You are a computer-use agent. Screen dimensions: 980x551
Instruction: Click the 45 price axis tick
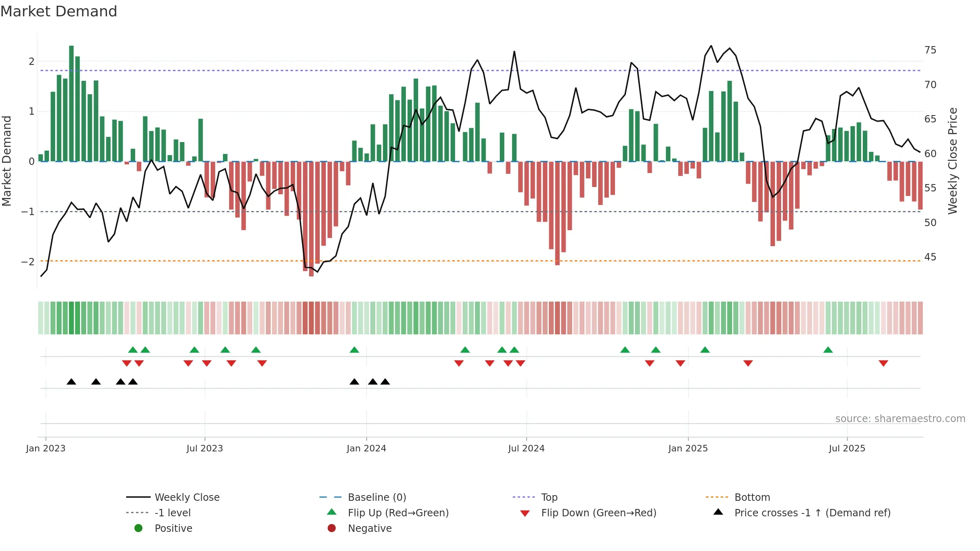(931, 257)
